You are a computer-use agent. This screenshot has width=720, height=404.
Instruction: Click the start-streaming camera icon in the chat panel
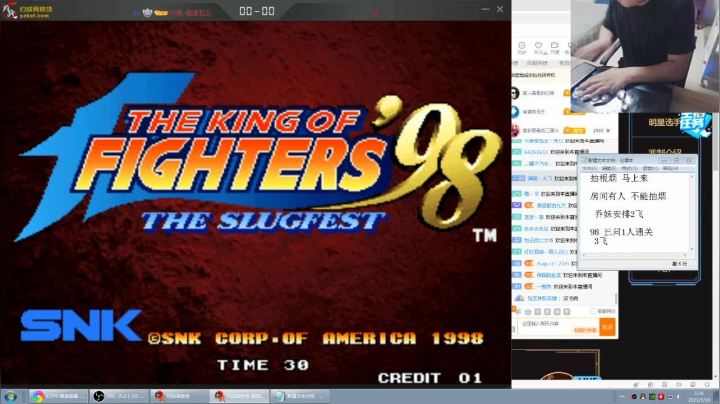point(554,45)
